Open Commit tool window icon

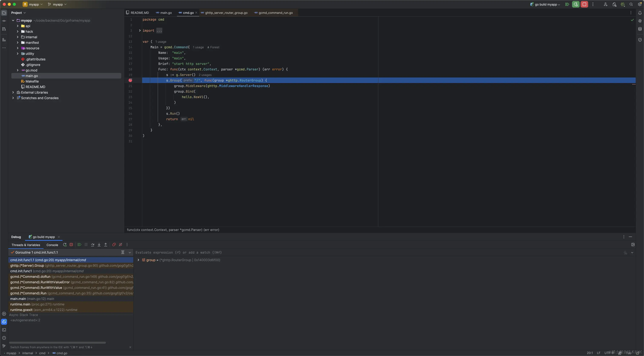(4, 21)
